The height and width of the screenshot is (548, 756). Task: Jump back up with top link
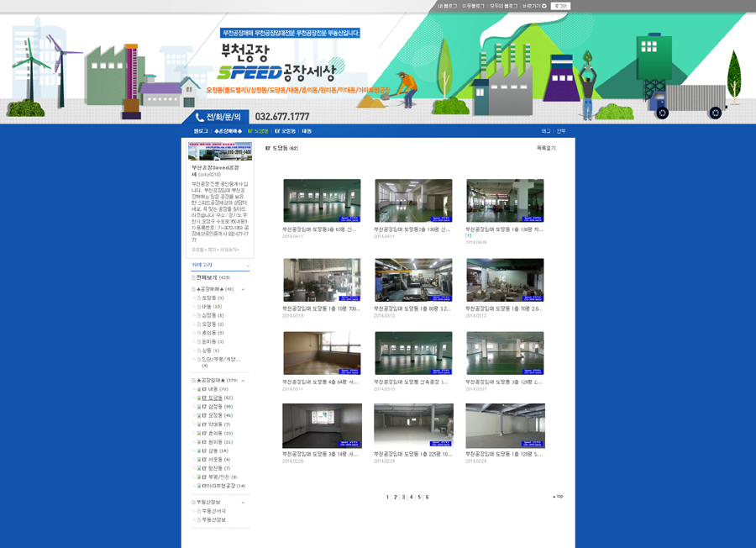558,497
